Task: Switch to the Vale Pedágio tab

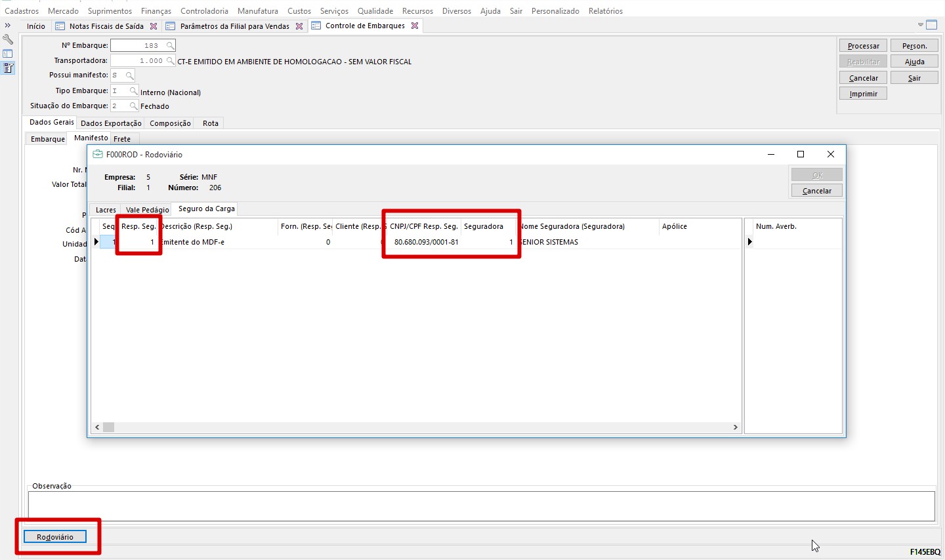Action: 147,210
